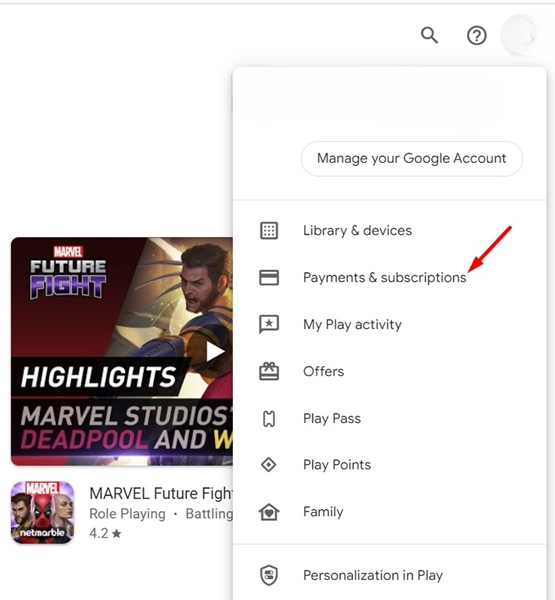The image size is (555, 600).
Task: Click Manage your Google Account button
Action: click(x=412, y=158)
